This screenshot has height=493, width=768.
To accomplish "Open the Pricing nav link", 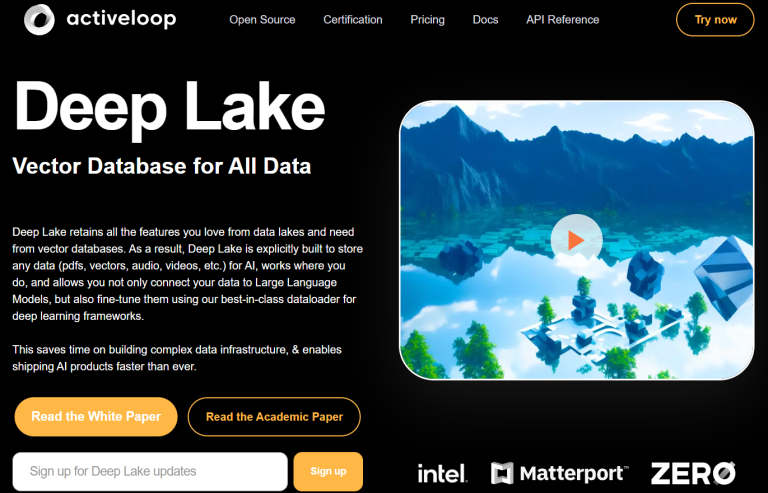I will coord(427,20).
